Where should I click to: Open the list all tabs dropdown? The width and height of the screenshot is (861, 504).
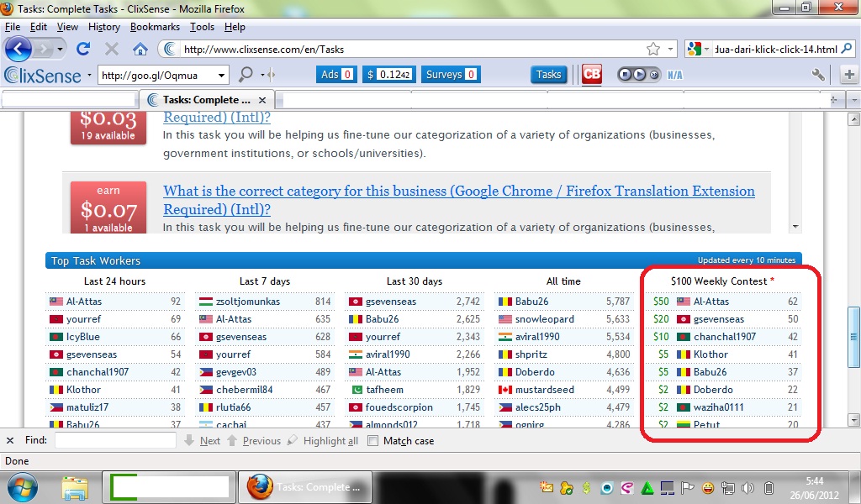853,100
